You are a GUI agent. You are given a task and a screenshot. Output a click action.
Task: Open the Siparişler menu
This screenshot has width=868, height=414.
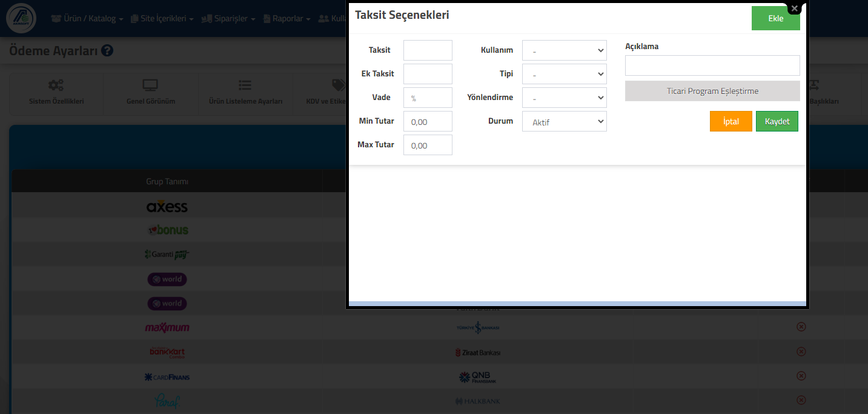pos(228,19)
